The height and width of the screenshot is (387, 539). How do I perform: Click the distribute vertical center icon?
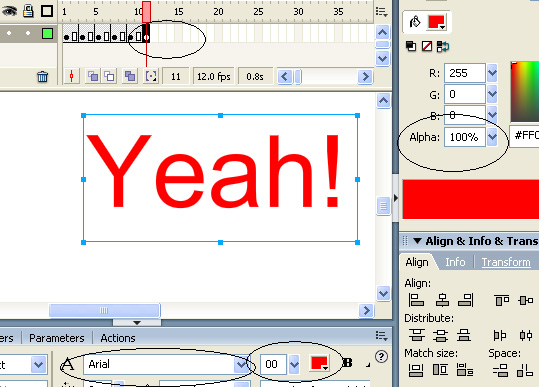441,335
